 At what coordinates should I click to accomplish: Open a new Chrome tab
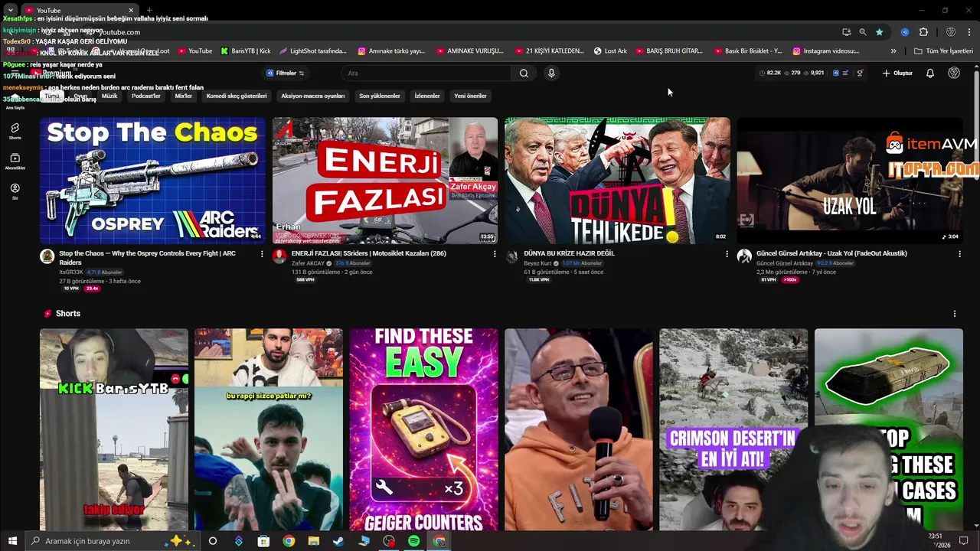point(149,11)
